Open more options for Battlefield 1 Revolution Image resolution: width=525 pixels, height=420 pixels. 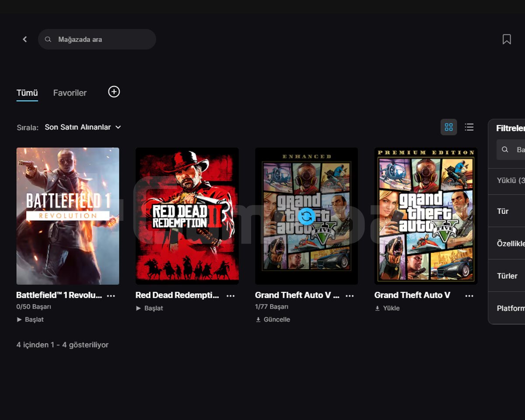[111, 296]
